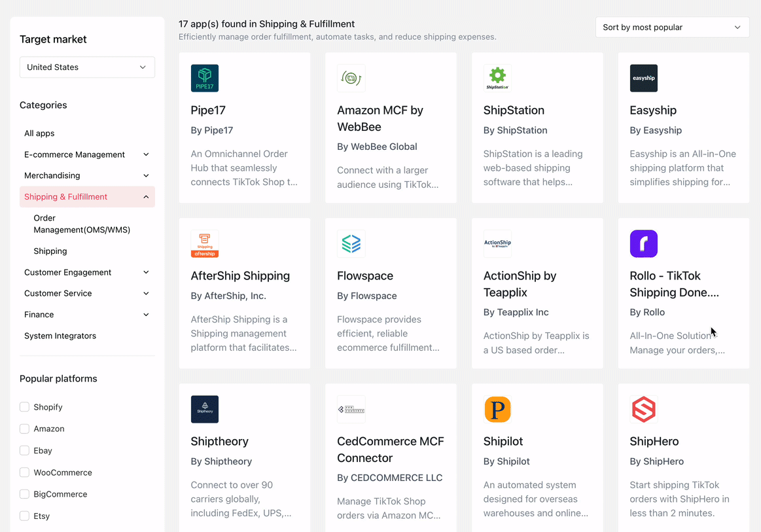Image resolution: width=761 pixels, height=532 pixels.
Task: Click the Easyship black logo icon
Action: click(x=644, y=79)
